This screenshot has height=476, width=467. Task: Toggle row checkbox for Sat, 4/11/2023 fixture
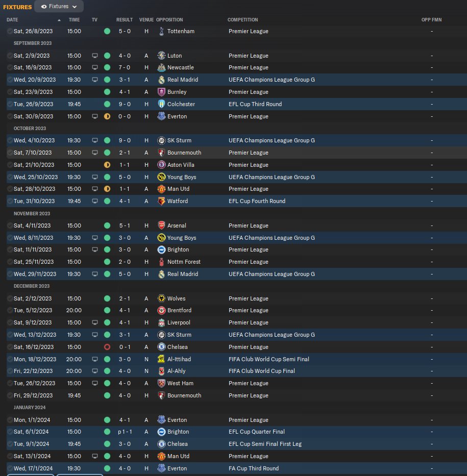tap(10, 226)
